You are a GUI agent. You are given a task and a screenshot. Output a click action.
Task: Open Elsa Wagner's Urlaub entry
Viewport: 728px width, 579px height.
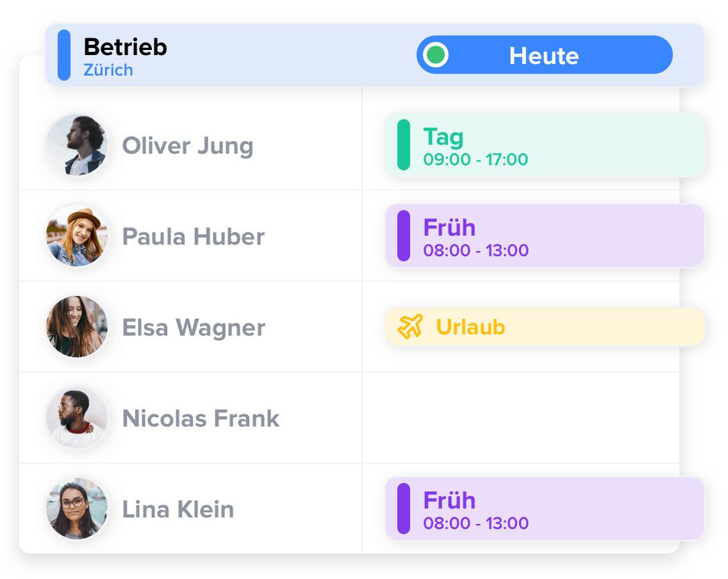(x=545, y=327)
